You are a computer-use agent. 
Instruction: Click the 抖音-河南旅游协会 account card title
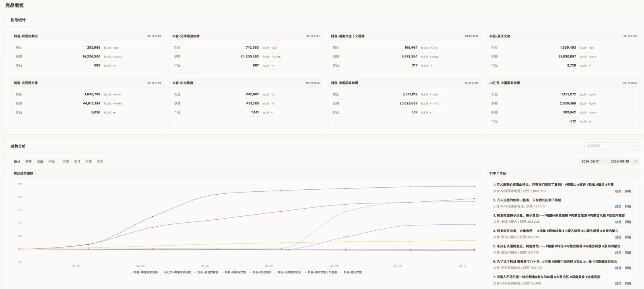[186, 36]
